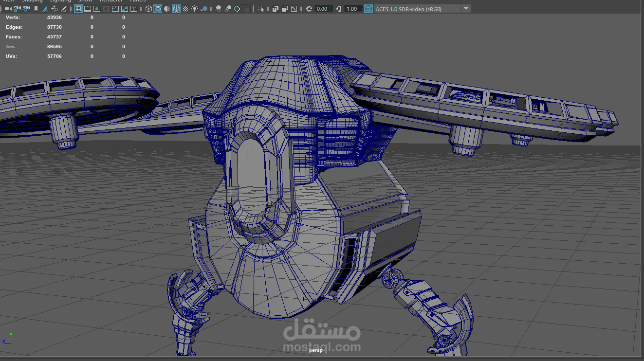The height and width of the screenshot is (361, 644).
Task: Click the Use Default Material icon
Action: pyautogui.click(x=167, y=9)
